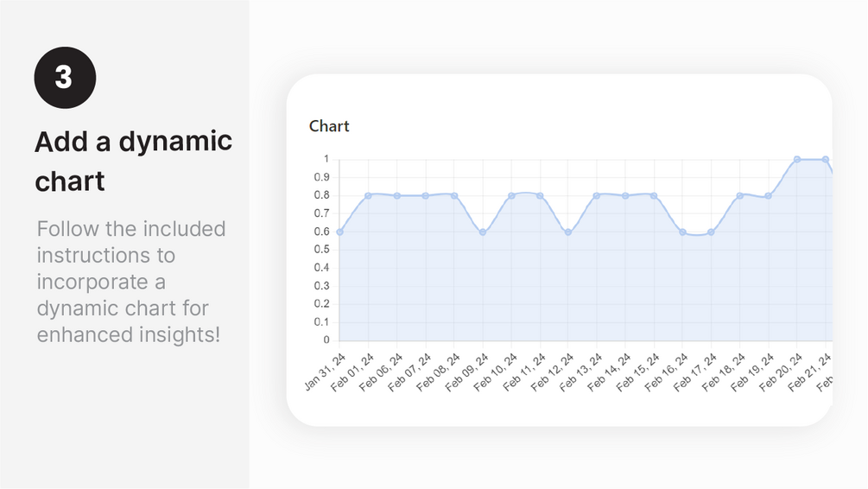Click the Feb 20, 24 data point at 1
868x489 pixels.
pos(796,159)
